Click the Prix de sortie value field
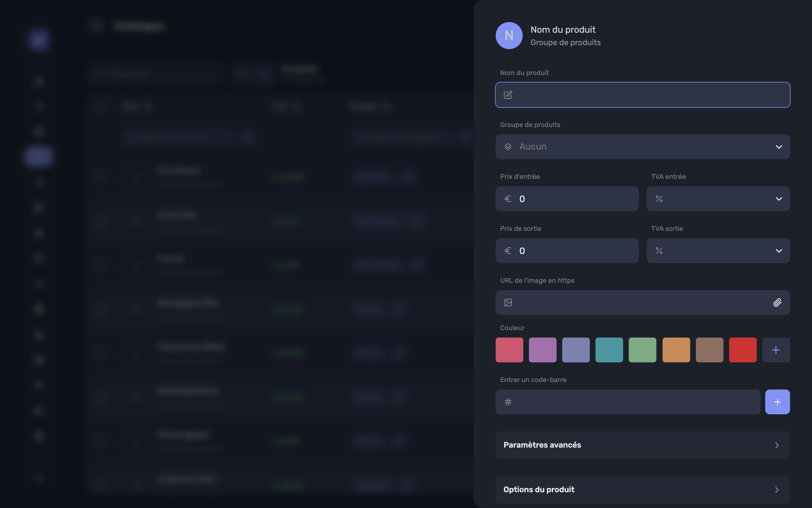The height and width of the screenshot is (508, 812). (567, 251)
